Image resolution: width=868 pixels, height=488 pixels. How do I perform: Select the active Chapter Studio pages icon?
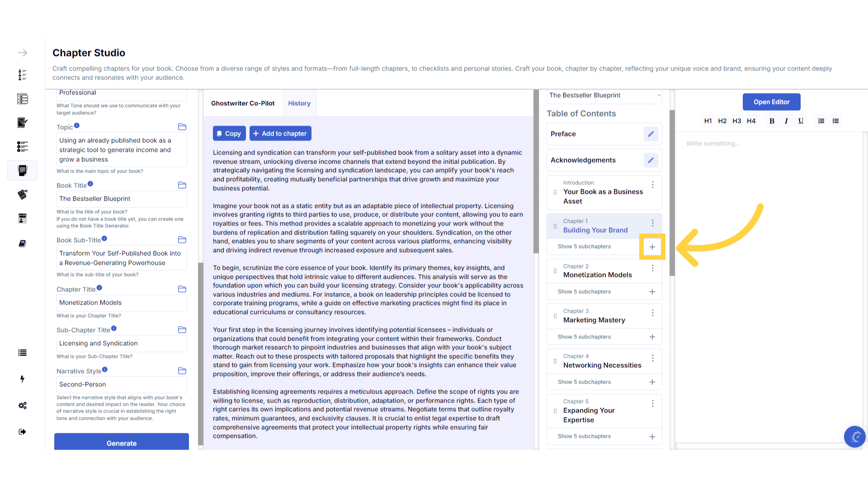pyautogui.click(x=23, y=170)
